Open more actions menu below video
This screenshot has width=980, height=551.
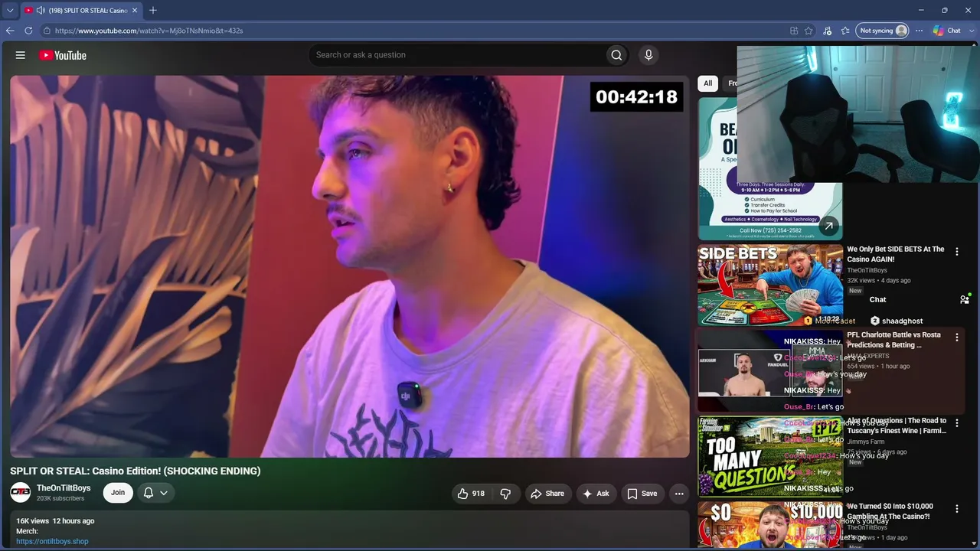[x=679, y=494]
